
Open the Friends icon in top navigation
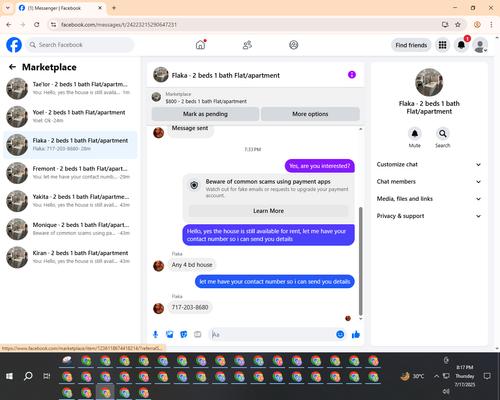[247, 45]
